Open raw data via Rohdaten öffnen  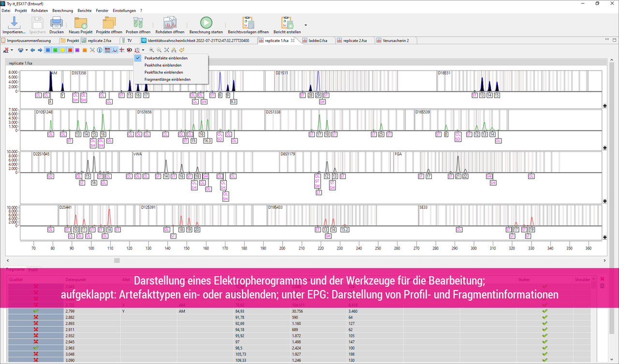(170, 22)
